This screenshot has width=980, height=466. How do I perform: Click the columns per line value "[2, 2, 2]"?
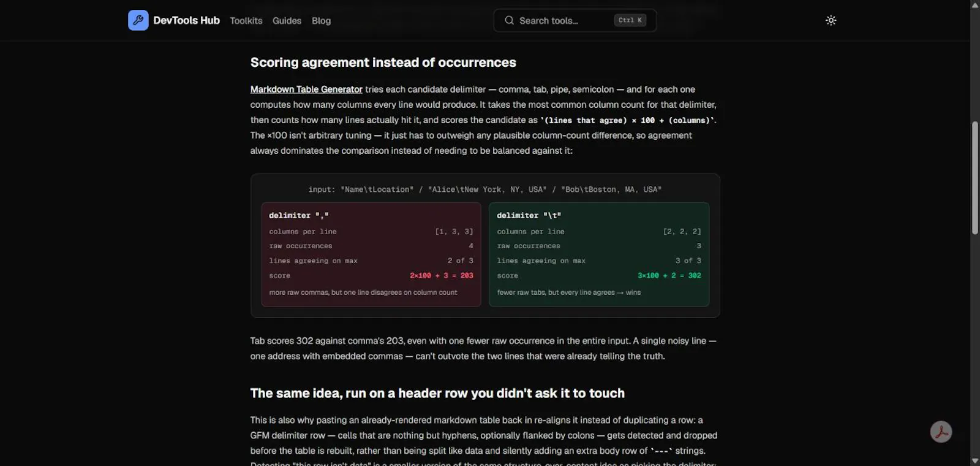click(x=682, y=232)
